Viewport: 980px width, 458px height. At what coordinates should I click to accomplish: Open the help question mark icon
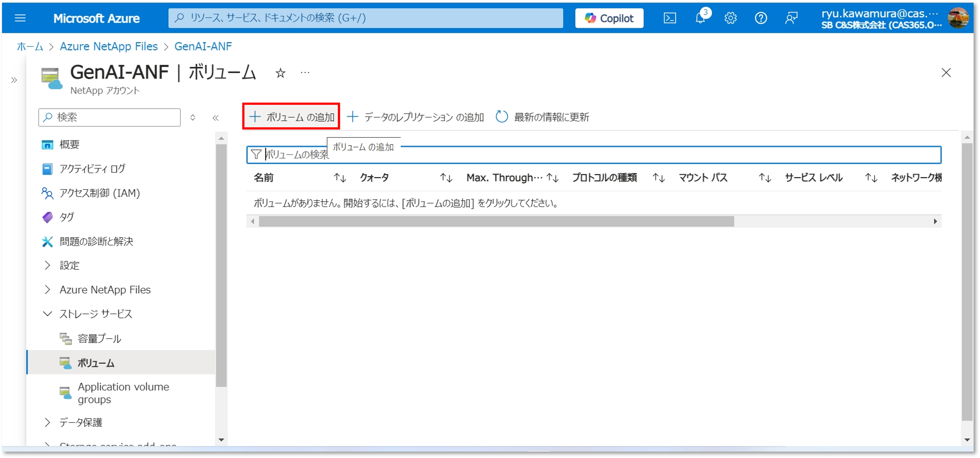point(761,18)
